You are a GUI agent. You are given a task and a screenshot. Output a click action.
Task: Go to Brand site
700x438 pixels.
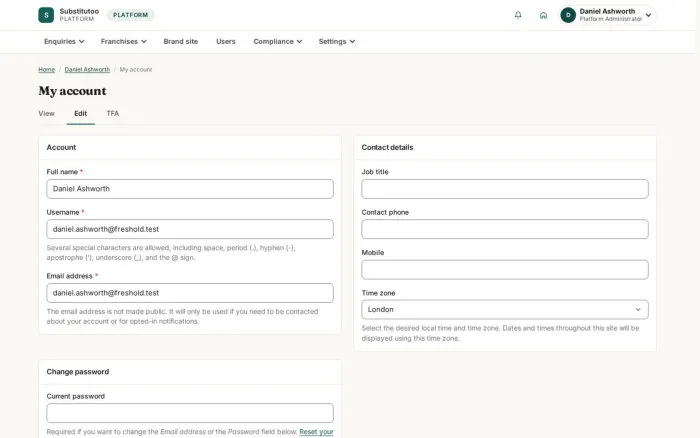click(x=180, y=42)
